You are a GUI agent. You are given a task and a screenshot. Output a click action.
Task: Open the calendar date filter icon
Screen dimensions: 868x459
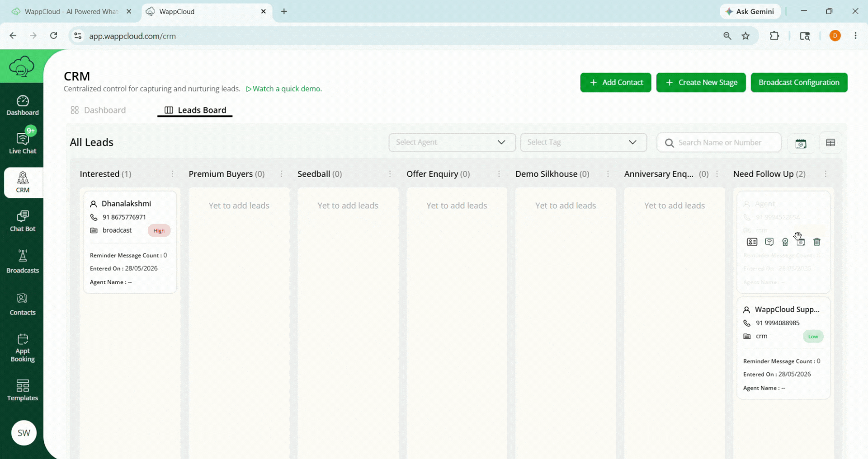(x=801, y=143)
